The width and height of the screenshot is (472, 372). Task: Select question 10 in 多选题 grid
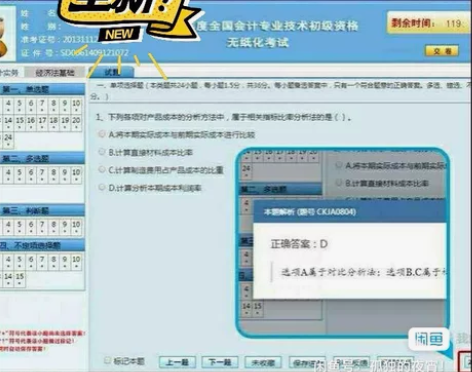(x=76, y=175)
